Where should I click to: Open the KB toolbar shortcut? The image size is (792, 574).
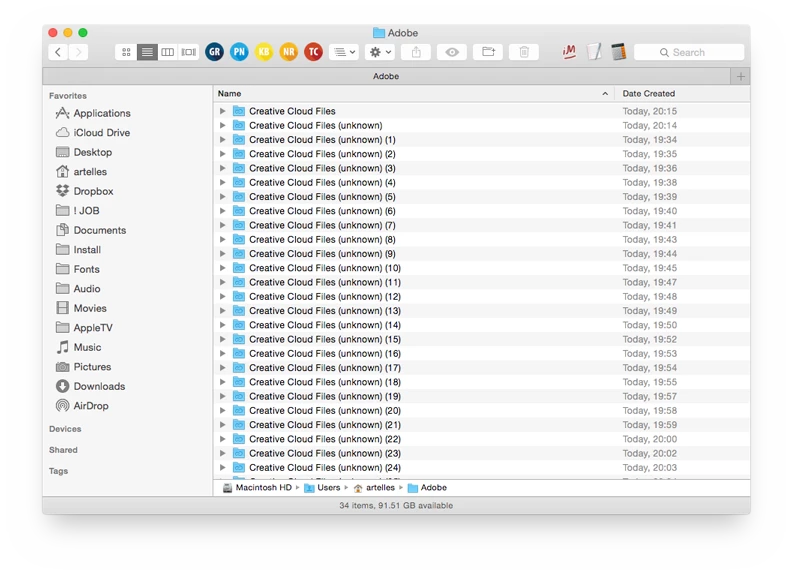(x=264, y=52)
